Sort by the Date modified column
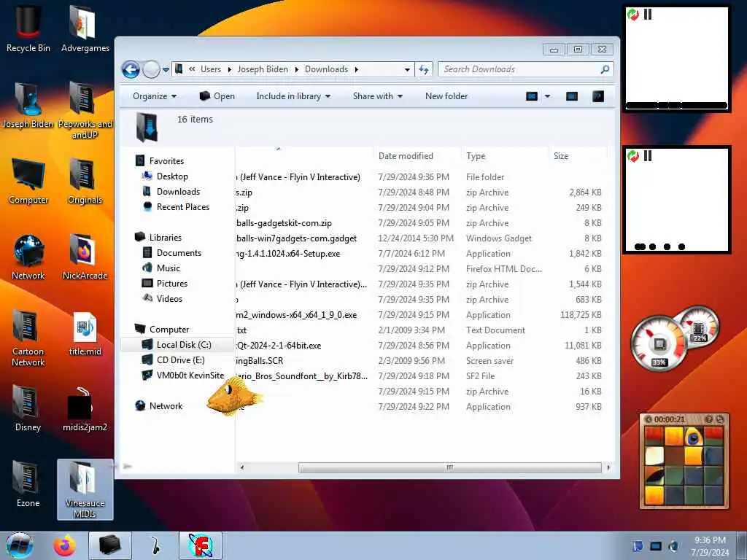The width and height of the screenshot is (747, 560). (417, 156)
